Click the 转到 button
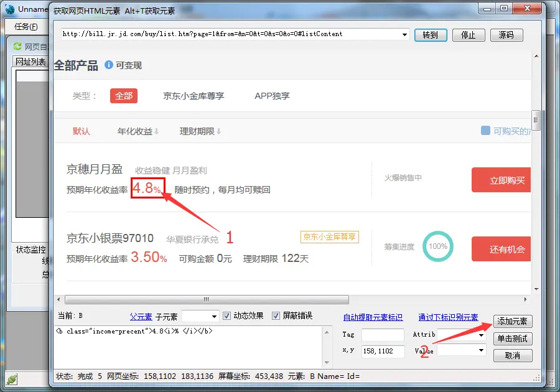This screenshot has width=560, height=392. point(431,35)
